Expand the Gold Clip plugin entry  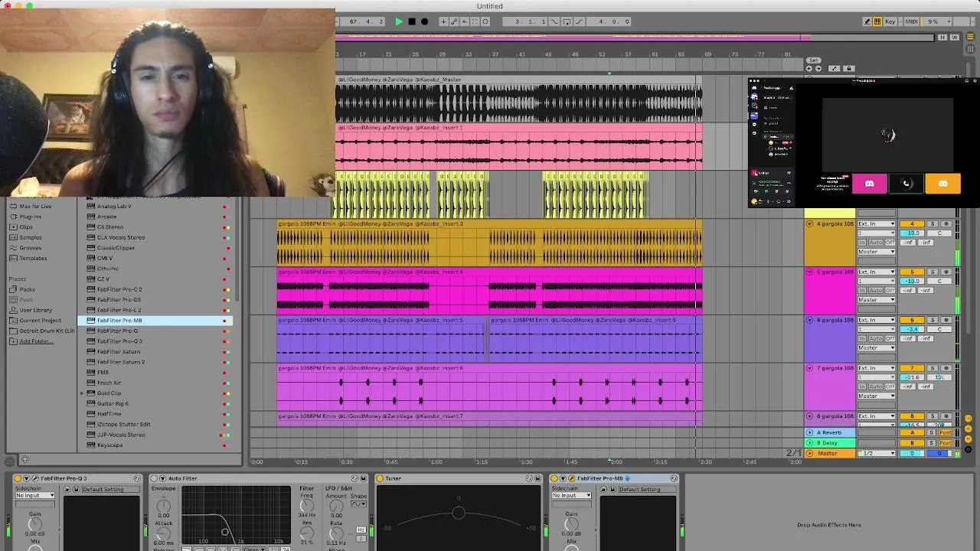[x=82, y=393]
